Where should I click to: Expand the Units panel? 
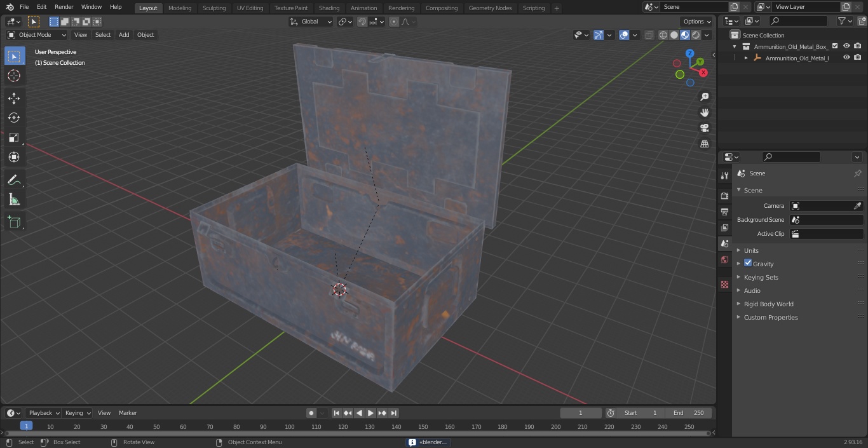(x=751, y=250)
